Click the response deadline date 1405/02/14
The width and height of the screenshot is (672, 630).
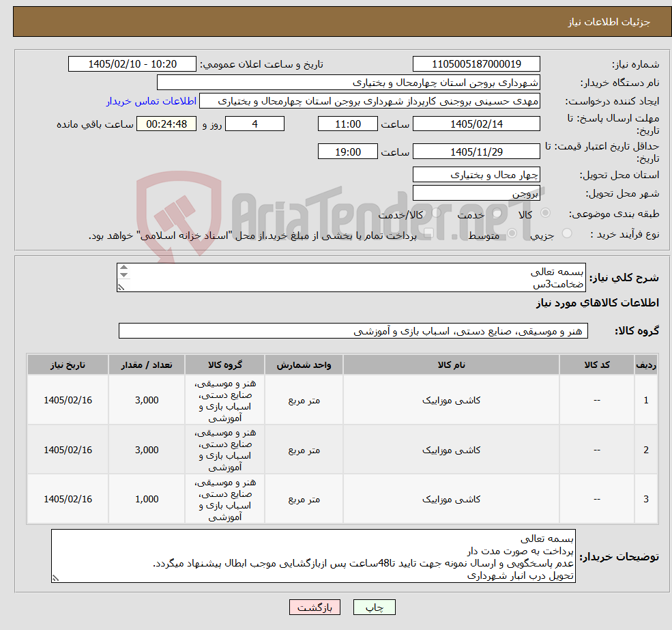[476, 124]
